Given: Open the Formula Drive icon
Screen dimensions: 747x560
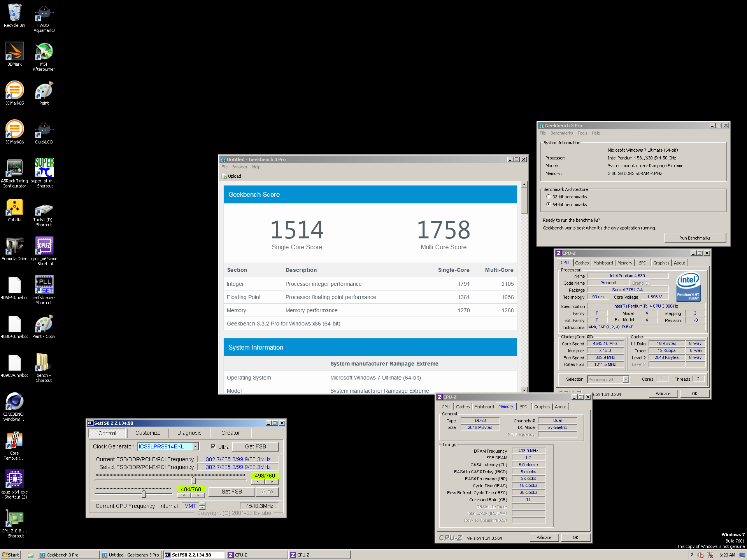Looking at the screenshot, I should 14,249.
